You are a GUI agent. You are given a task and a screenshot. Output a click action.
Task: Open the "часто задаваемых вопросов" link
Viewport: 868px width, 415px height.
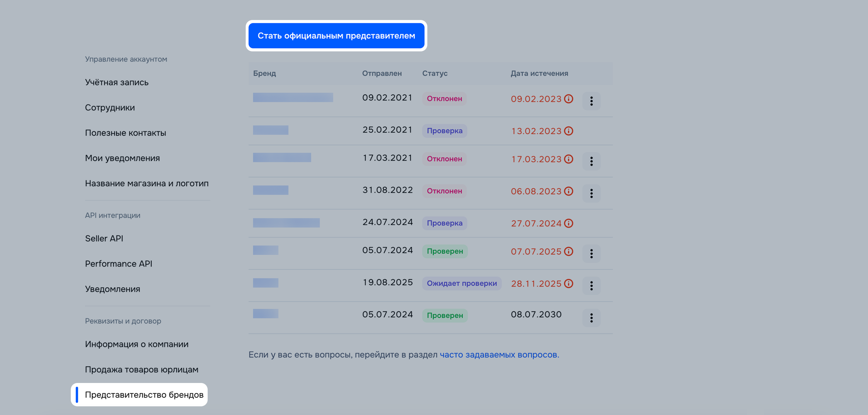click(499, 354)
